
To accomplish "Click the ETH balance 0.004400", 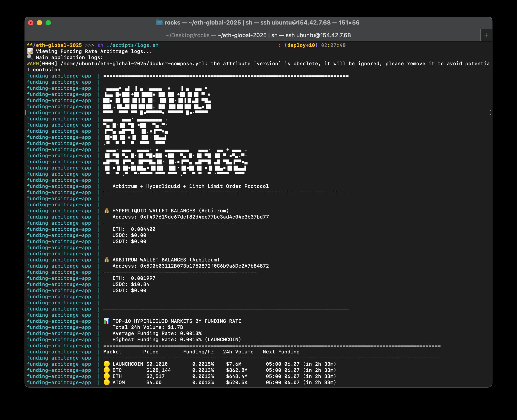I will pyautogui.click(x=143, y=229).
